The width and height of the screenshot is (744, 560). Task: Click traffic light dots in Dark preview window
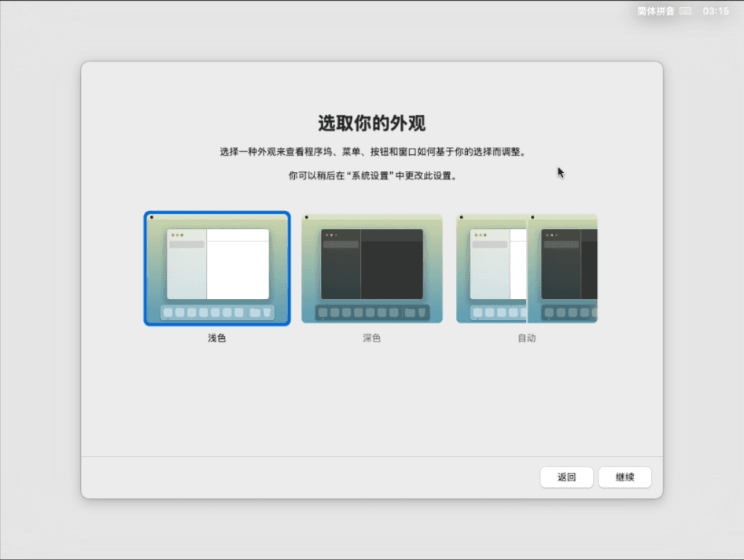(x=331, y=235)
